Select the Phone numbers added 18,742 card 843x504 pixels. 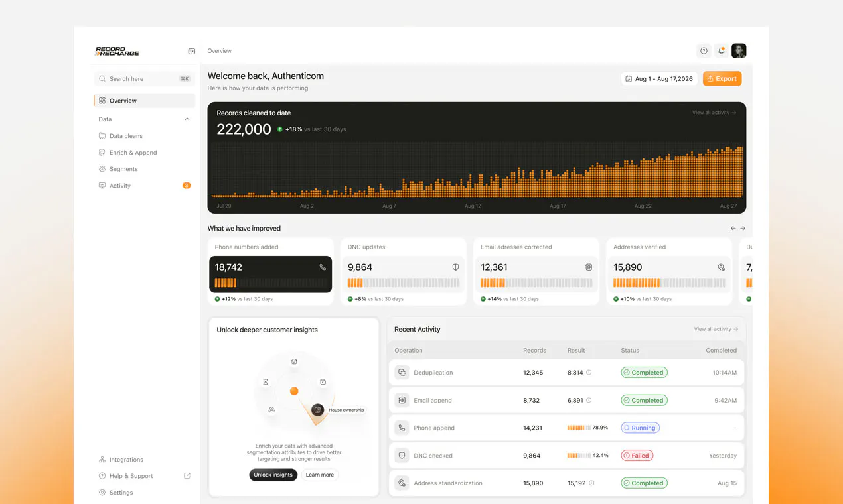271,275
